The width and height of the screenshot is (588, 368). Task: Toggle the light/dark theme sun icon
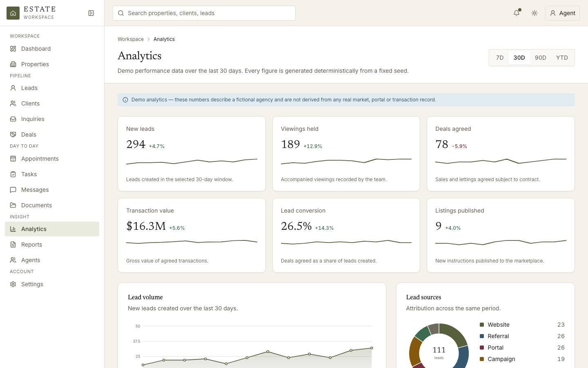click(535, 13)
